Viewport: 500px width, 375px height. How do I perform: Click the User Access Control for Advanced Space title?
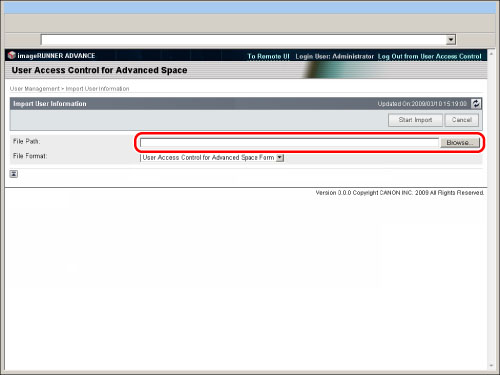click(99, 70)
